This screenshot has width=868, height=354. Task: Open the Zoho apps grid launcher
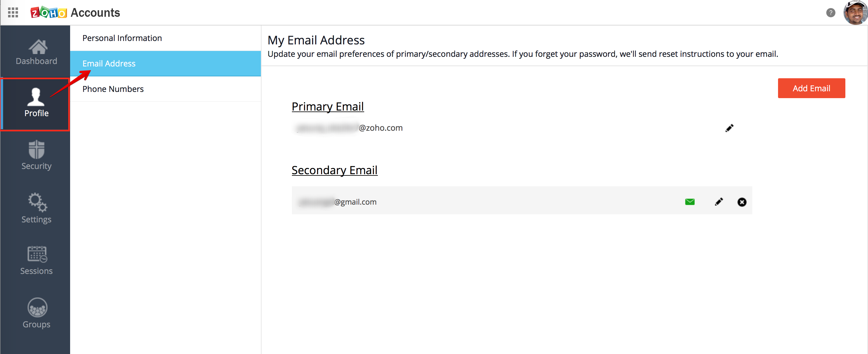click(x=13, y=12)
